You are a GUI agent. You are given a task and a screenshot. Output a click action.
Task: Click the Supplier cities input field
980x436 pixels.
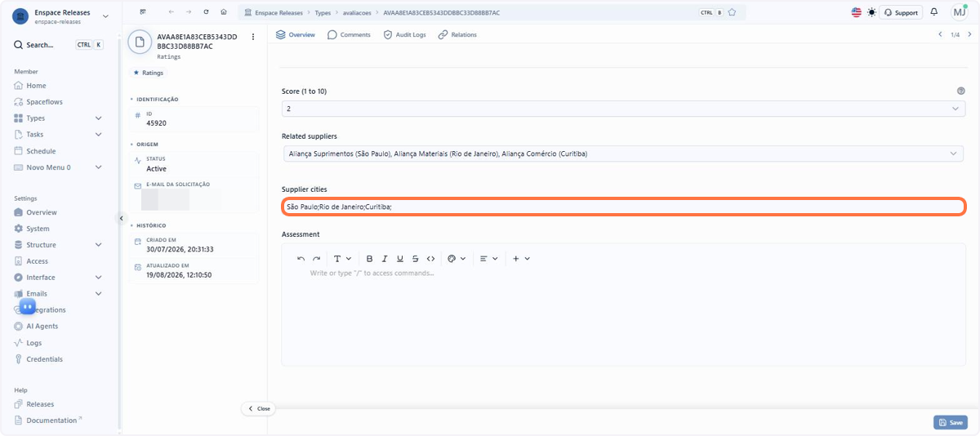(x=623, y=207)
